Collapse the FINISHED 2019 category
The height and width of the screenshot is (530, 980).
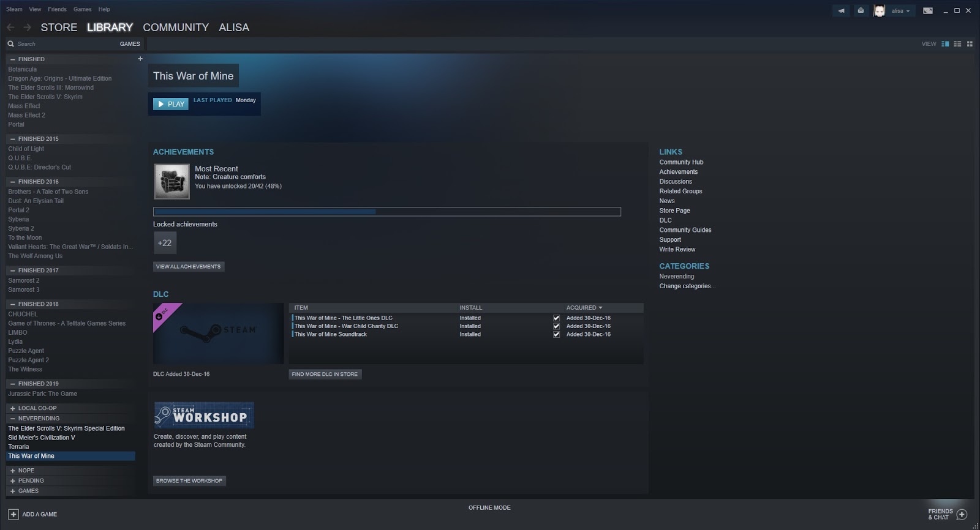tap(13, 384)
